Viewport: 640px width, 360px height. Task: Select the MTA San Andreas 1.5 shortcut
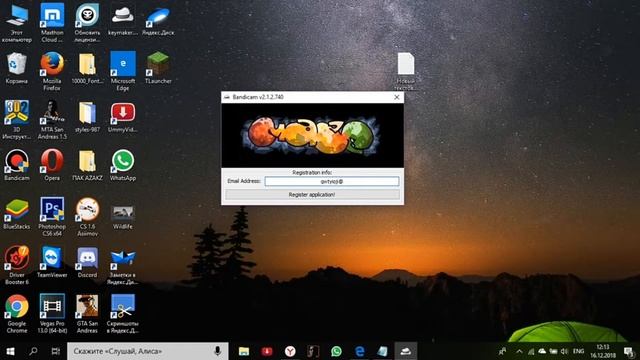pyautogui.click(x=52, y=120)
